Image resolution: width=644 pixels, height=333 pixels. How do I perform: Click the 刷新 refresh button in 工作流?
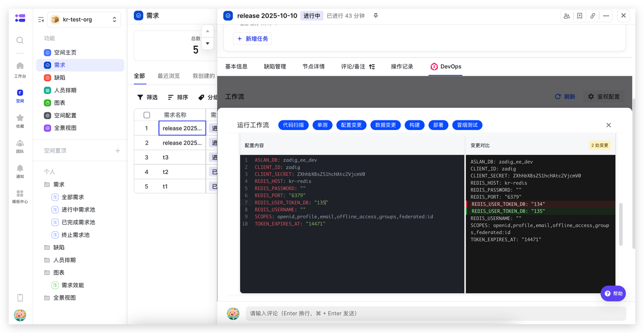[566, 96]
